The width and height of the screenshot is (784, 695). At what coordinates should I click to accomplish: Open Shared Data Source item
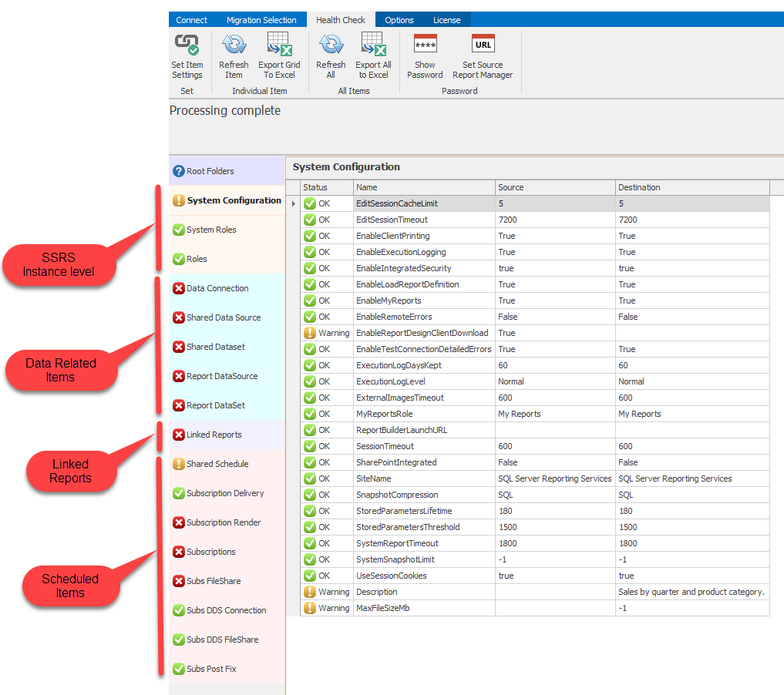[227, 317]
